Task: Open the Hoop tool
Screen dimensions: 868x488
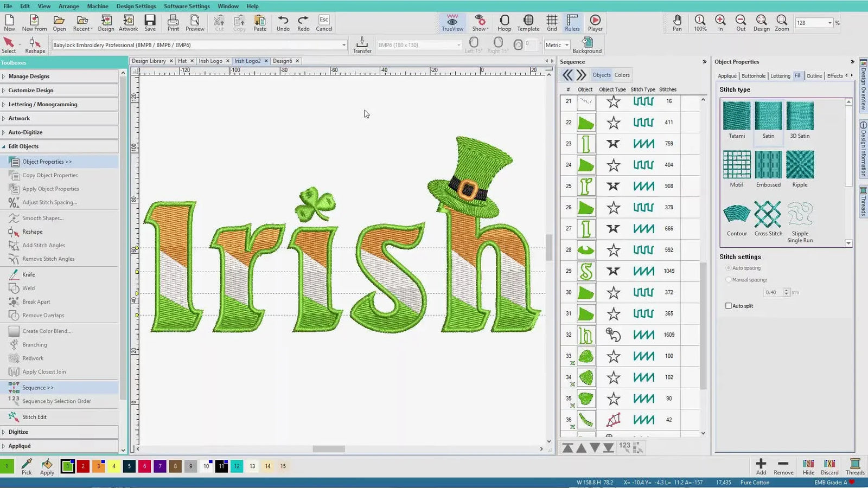Action: (x=504, y=23)
